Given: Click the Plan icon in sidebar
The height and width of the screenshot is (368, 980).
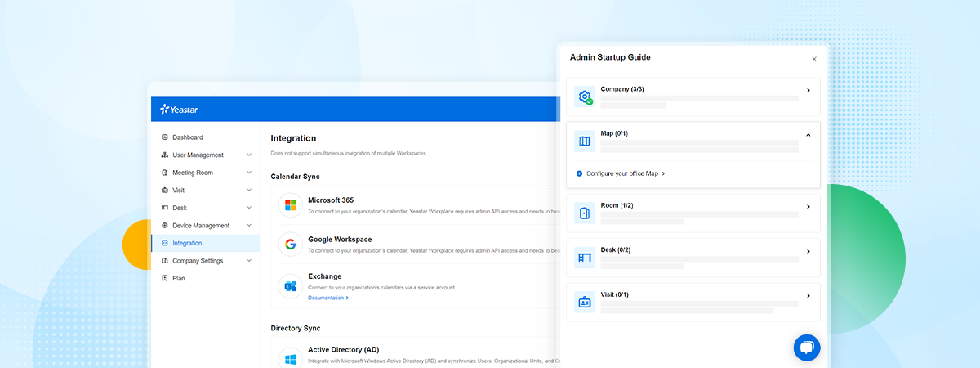Looking at the screenshot, I should pos(165,278).
